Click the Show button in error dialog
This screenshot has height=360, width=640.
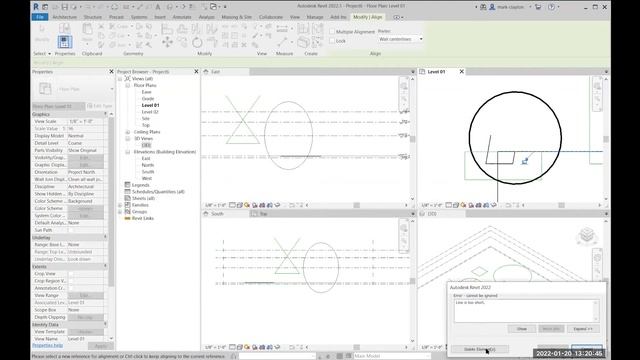pyautogui.click(x=522, y=329)
